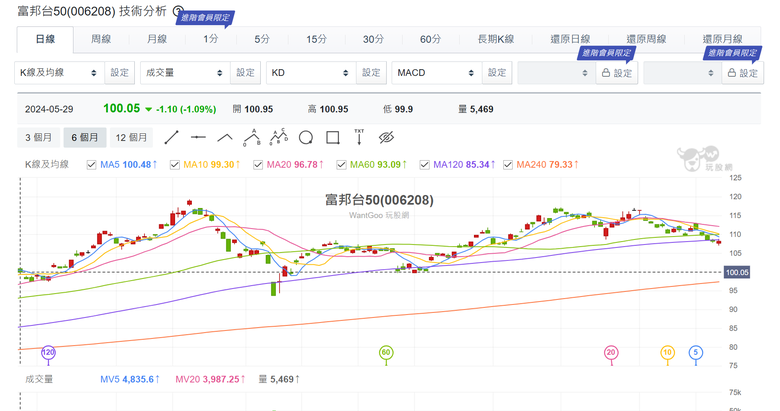Select the angle line drawing tool
780x411 pixels.
(225, 137)
